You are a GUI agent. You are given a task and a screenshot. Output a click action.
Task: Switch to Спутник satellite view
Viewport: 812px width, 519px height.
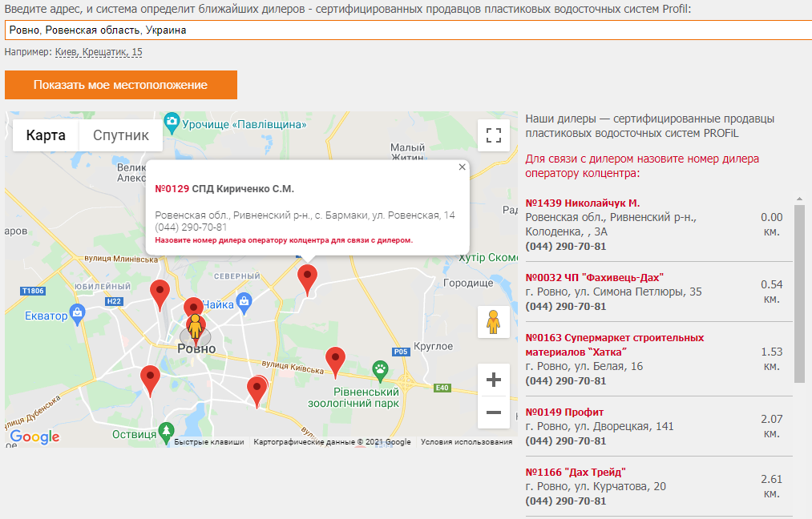tap(121, 135)
